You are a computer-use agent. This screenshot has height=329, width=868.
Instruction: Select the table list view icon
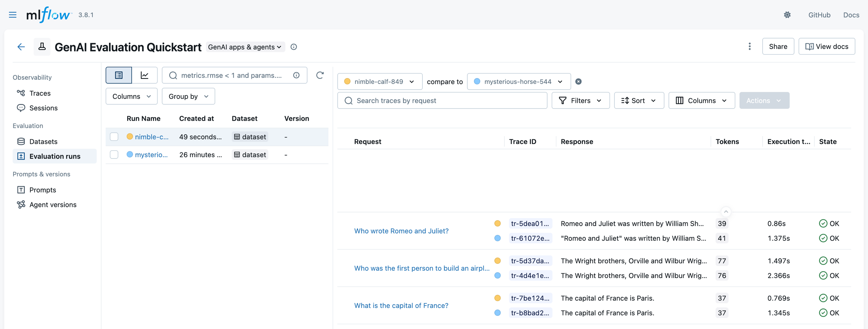[119, 75]
